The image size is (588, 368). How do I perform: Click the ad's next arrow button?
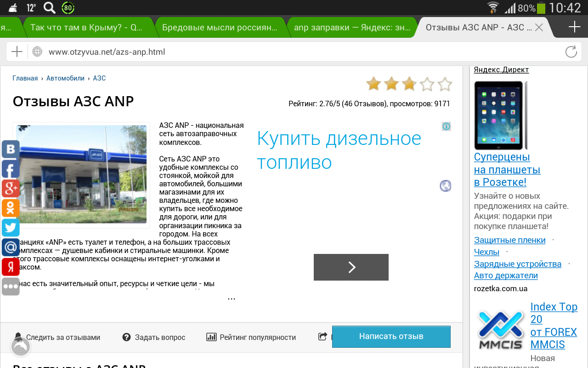[x=351, y=267]
